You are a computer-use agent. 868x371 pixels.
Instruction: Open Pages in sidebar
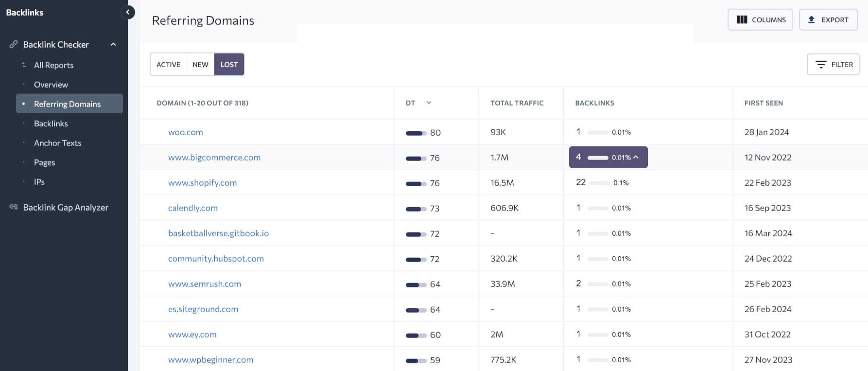[44, 162]
